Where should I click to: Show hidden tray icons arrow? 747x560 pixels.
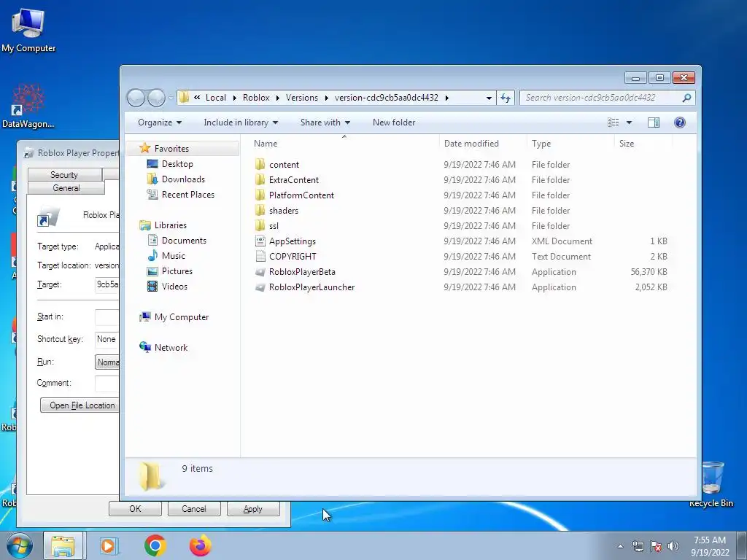[x=620, y=546]
